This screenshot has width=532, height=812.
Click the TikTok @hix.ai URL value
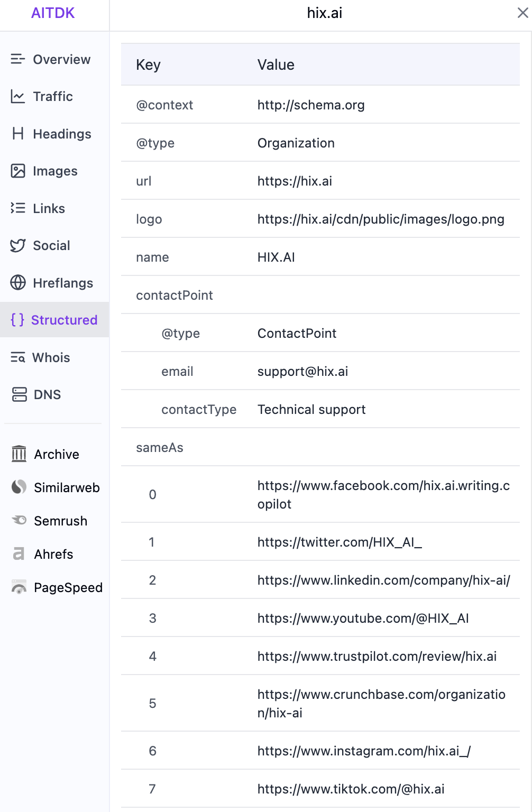(x=351, y=789)
